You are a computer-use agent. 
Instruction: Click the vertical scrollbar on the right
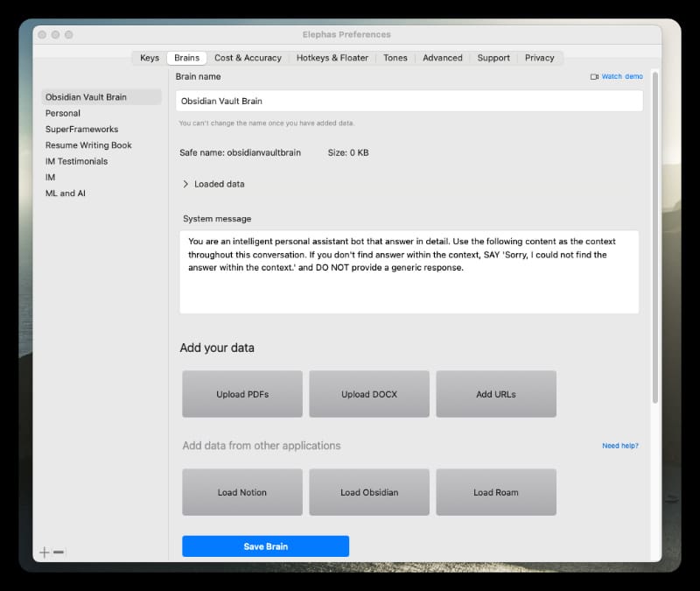[x=655, y=236]
